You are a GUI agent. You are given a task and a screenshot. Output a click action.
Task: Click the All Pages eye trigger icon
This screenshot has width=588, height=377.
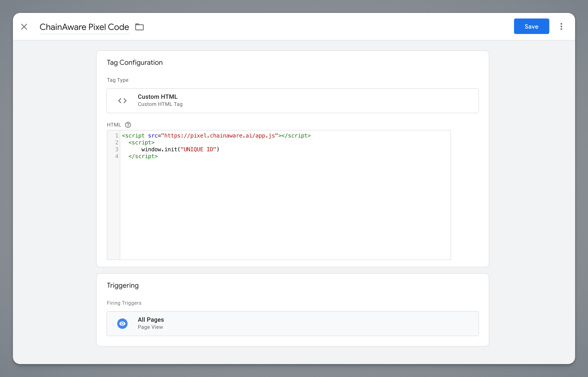[122, 324]
